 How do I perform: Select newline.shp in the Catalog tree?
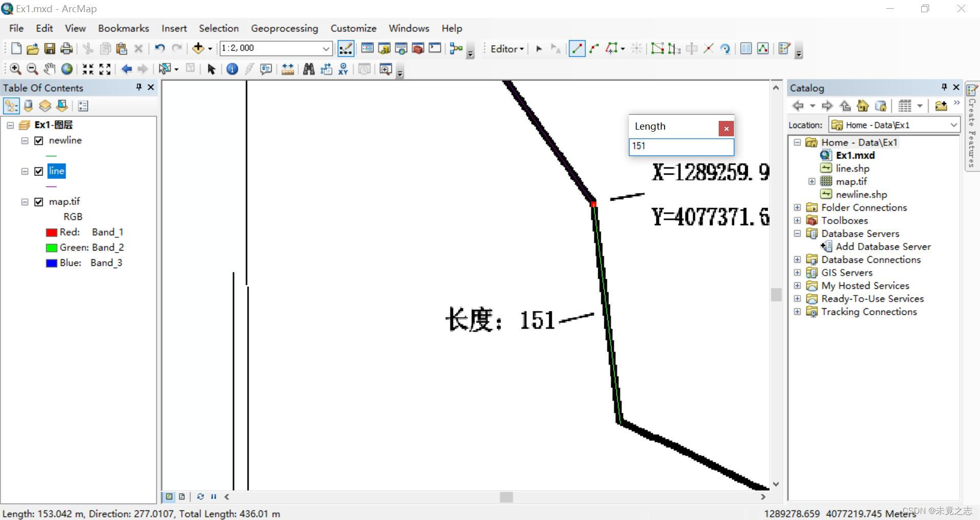(861, 194)
